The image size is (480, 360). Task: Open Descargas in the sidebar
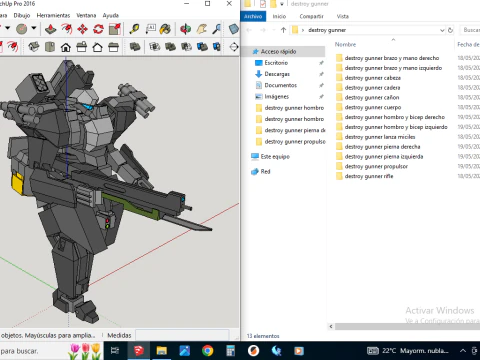coord(277,74)
